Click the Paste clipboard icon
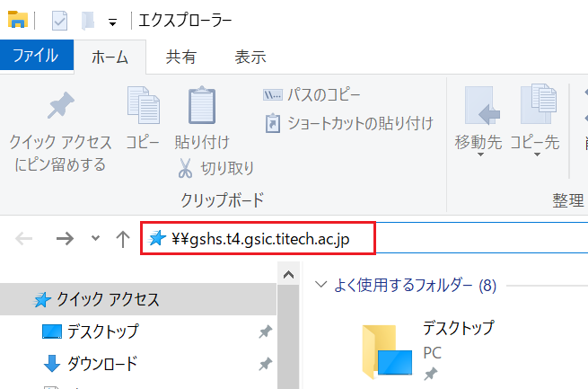This screenshot has height=389, width=588. tap(202, 108)
